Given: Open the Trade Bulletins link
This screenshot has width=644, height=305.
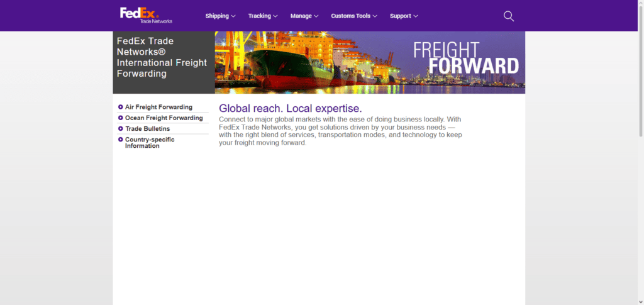Looking at the screenshot, I should point(147,128).
